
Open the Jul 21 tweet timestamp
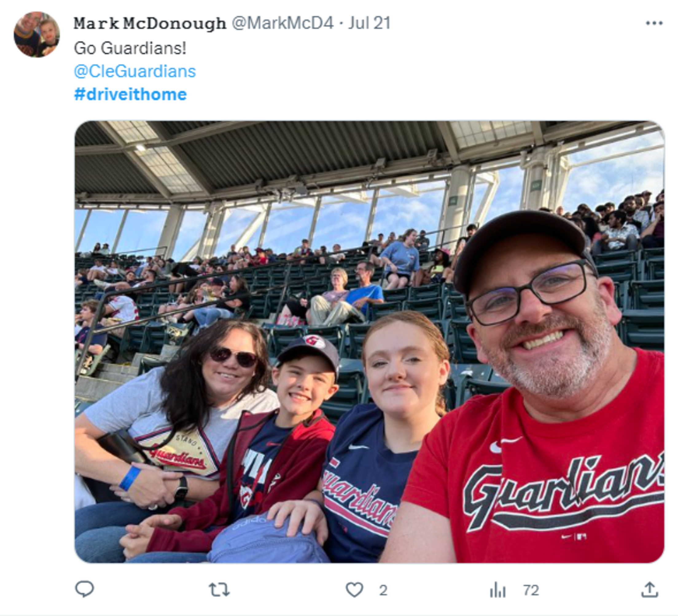[369, 23]
